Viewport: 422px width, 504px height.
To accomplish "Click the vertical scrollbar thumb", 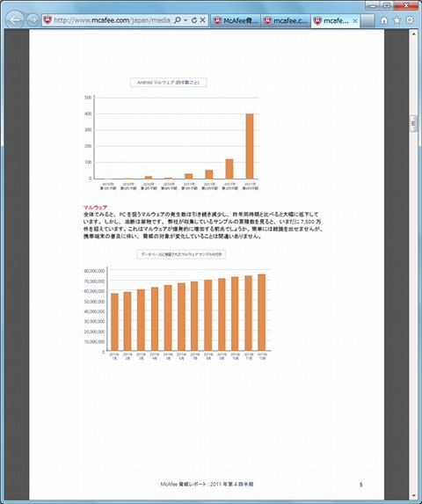I will point(414,123).
